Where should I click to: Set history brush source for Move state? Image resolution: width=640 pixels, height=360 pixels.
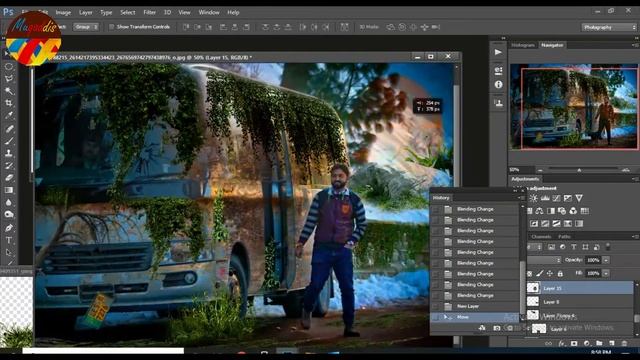(x=436, y=317)
